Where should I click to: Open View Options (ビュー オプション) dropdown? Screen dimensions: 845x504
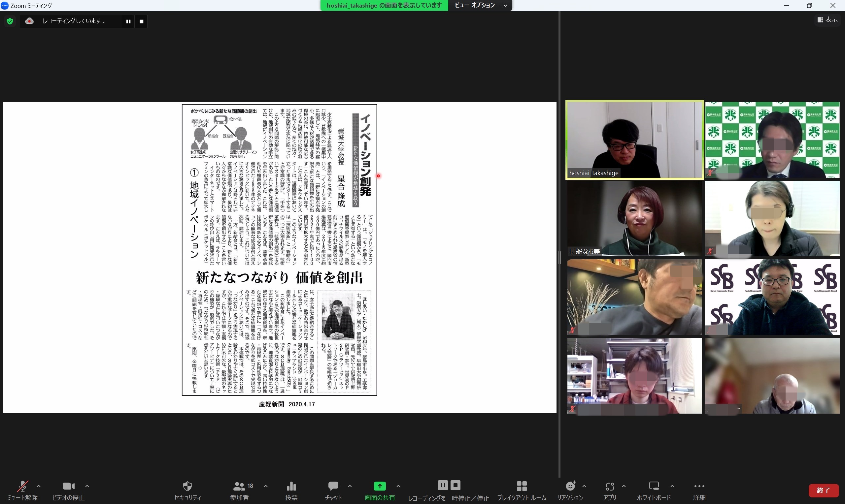pos(480,5)
